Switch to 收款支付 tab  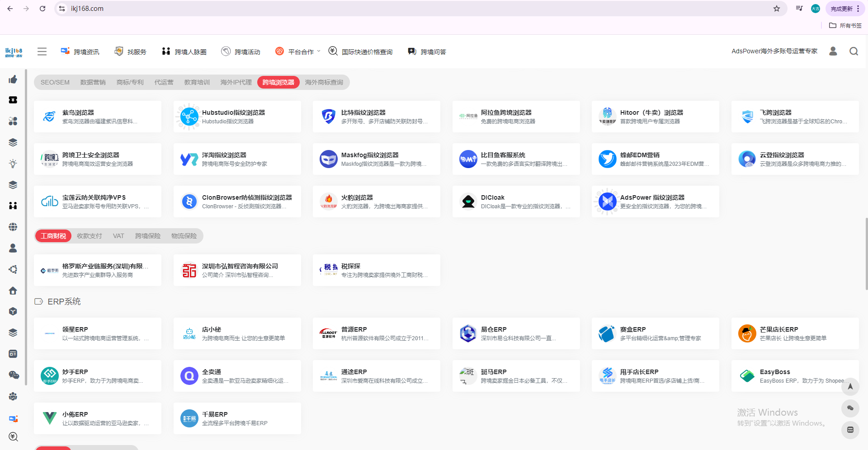coord(89,236)
